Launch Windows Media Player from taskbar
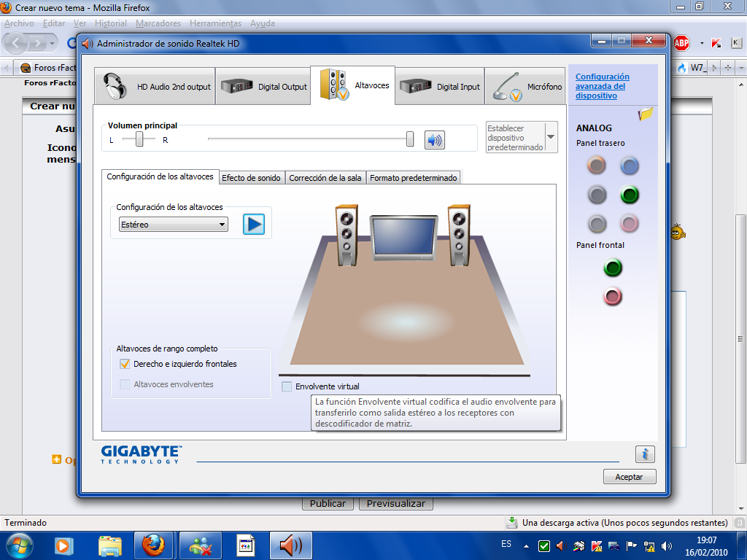This screenshot has width=747, height=560. click(63, 545)
